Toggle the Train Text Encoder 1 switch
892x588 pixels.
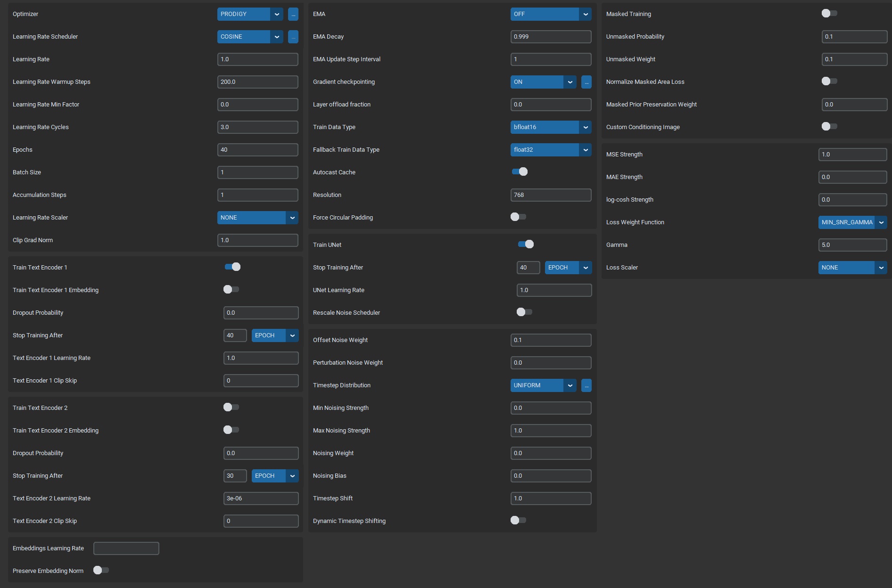tap(232, 267)
